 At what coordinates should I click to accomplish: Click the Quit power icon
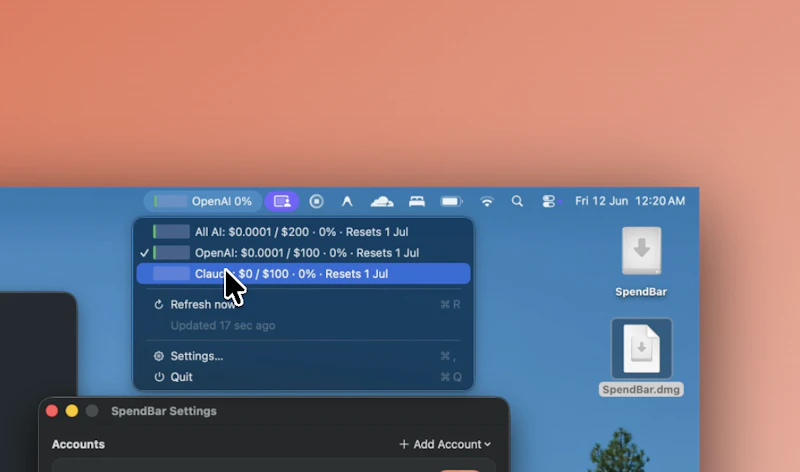(x=159, y=377)
